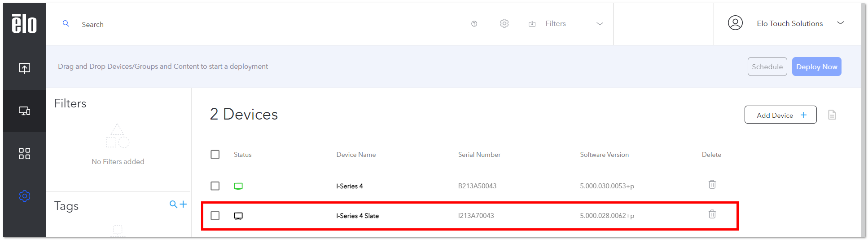
Task: Open device named I-Series 4 Slate
Action: pos(357,216)
